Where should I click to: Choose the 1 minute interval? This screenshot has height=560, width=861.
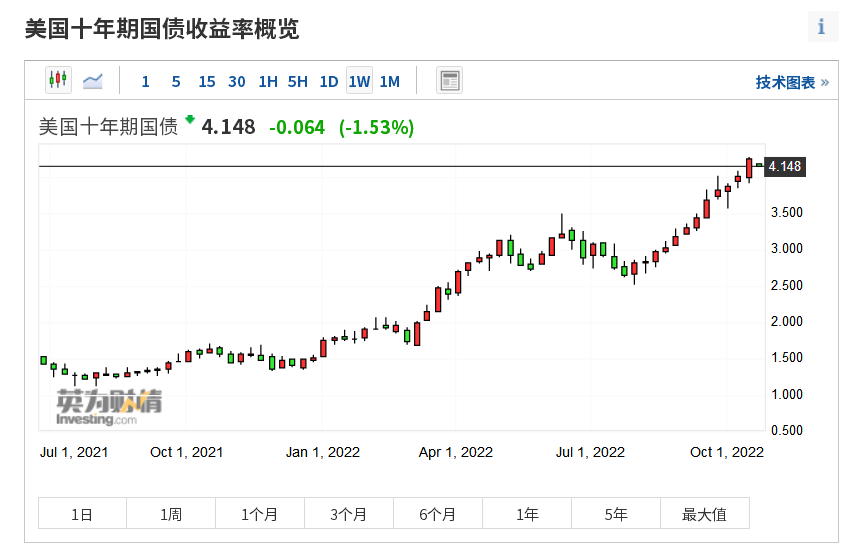[146, 82]
